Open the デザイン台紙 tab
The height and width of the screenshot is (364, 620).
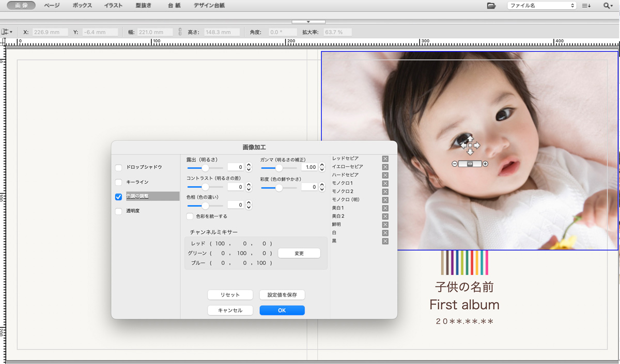(209, 6)
